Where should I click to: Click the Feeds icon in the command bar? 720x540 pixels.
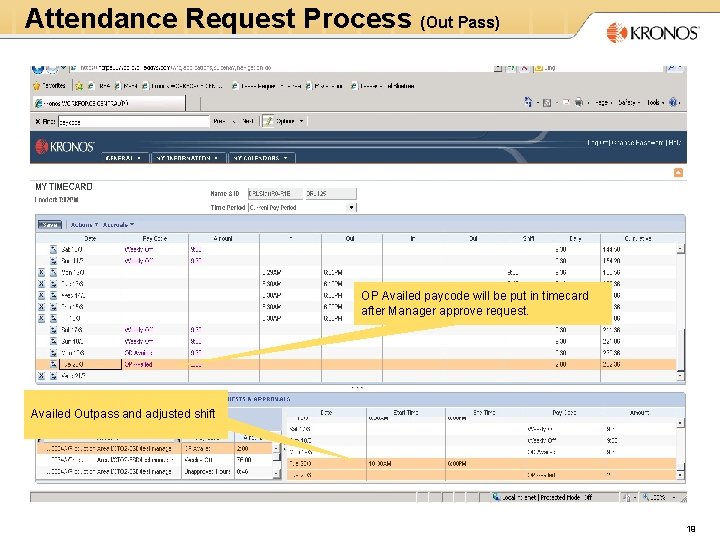click(547, 102)
